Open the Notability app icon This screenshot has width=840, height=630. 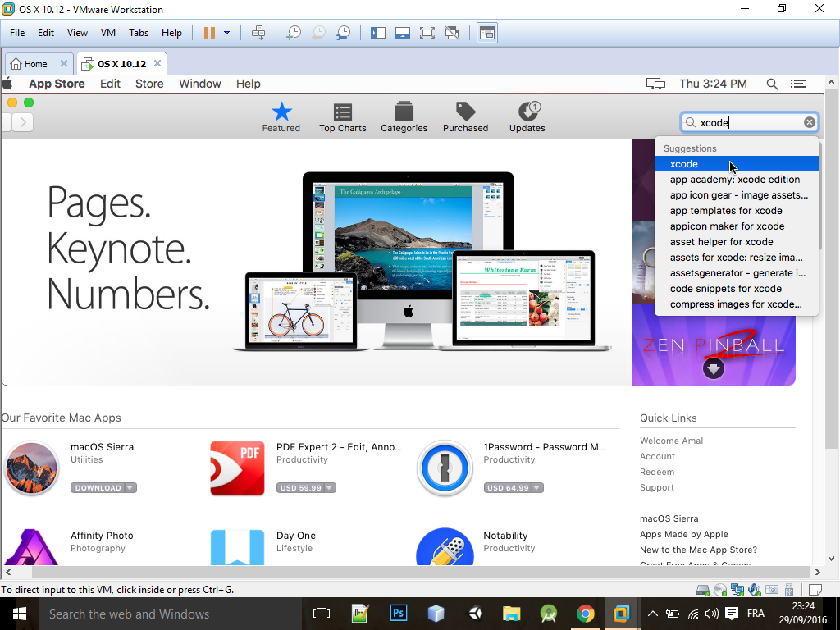click(445, 547)
